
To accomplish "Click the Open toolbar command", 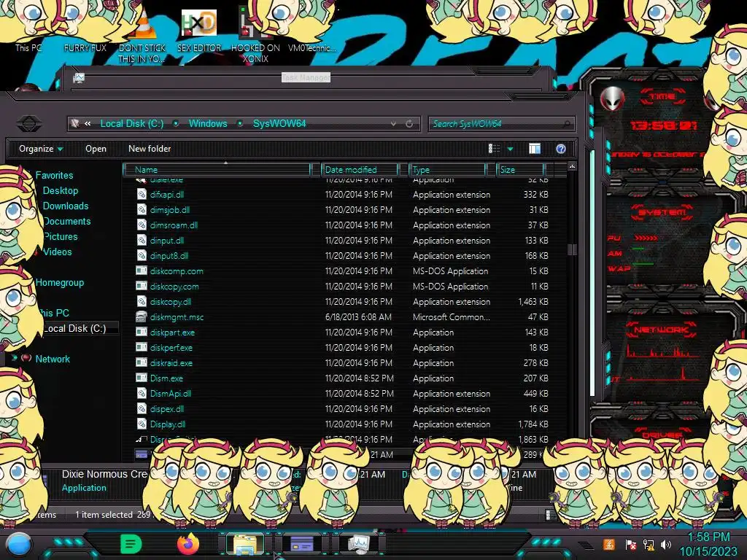I will tap(96, 149).
